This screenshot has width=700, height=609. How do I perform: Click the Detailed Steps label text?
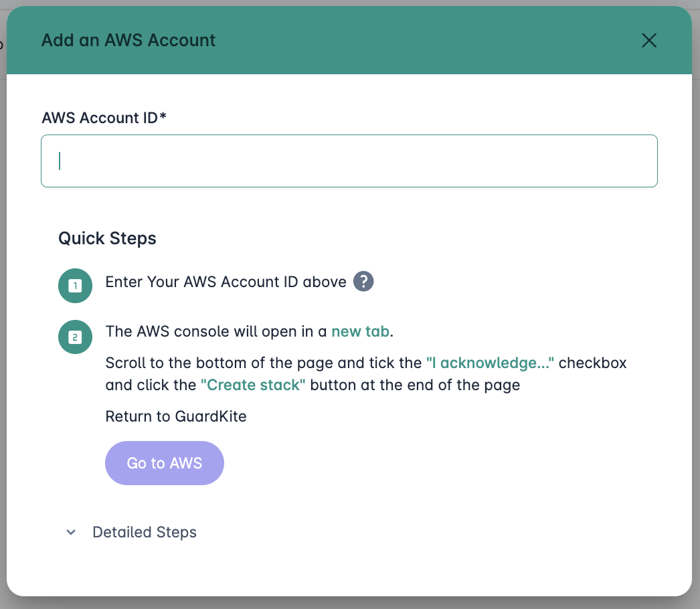pos(145,532)
